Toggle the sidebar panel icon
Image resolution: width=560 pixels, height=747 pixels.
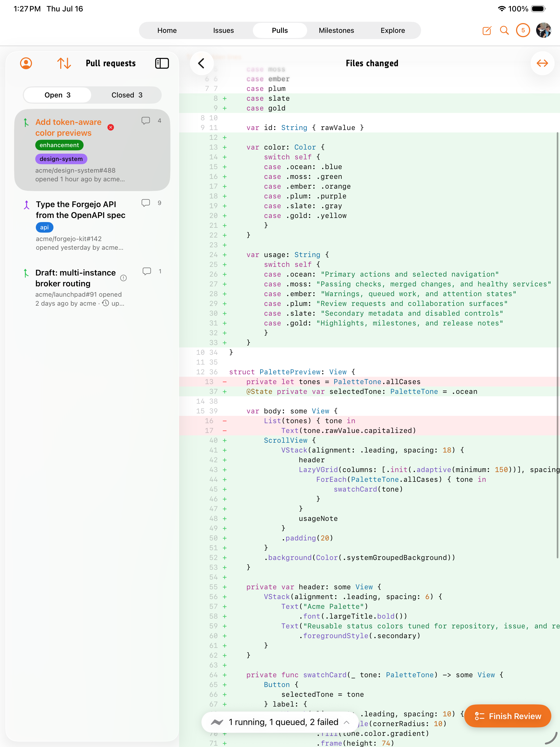coord(162,63)
